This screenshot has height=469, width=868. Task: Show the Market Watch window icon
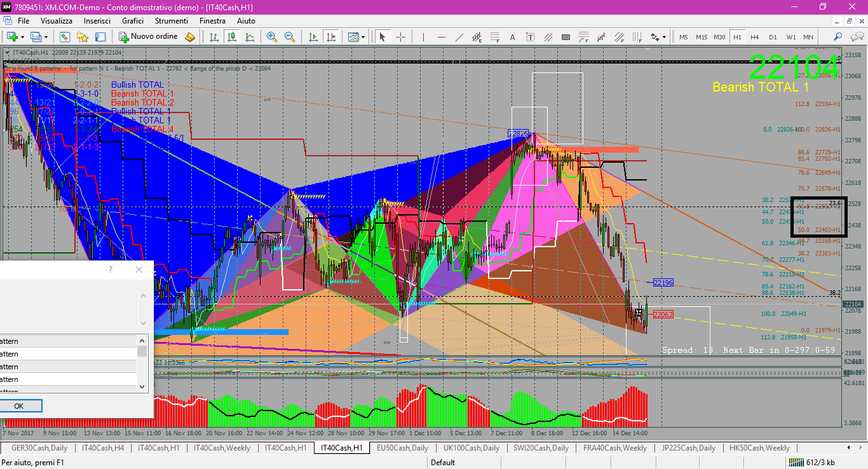click(64, 37)
